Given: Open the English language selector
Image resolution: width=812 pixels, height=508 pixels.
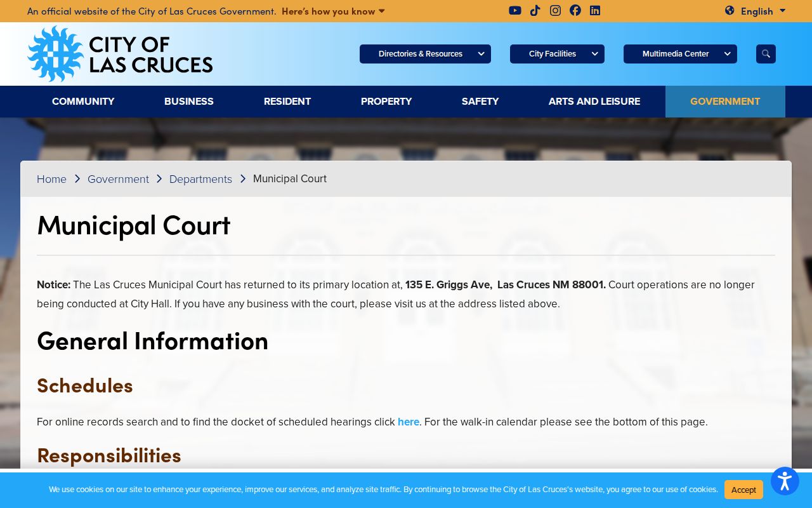Looking at the screenshot, I should [763, 11].
